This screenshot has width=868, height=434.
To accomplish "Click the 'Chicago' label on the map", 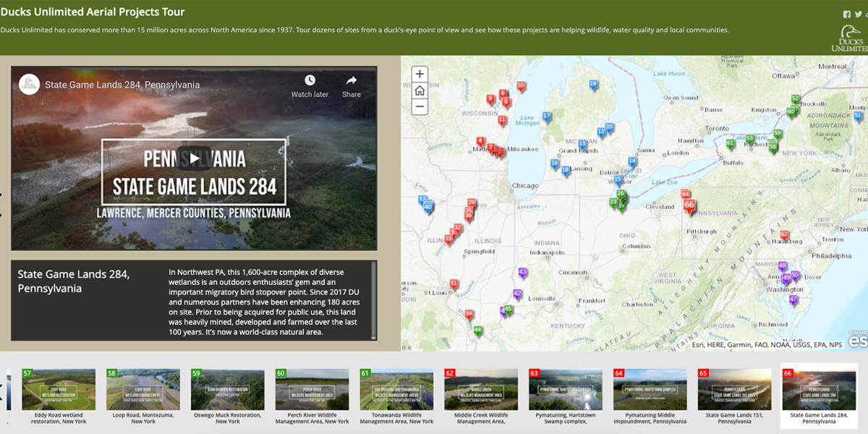I will click(x=525, y=186).
